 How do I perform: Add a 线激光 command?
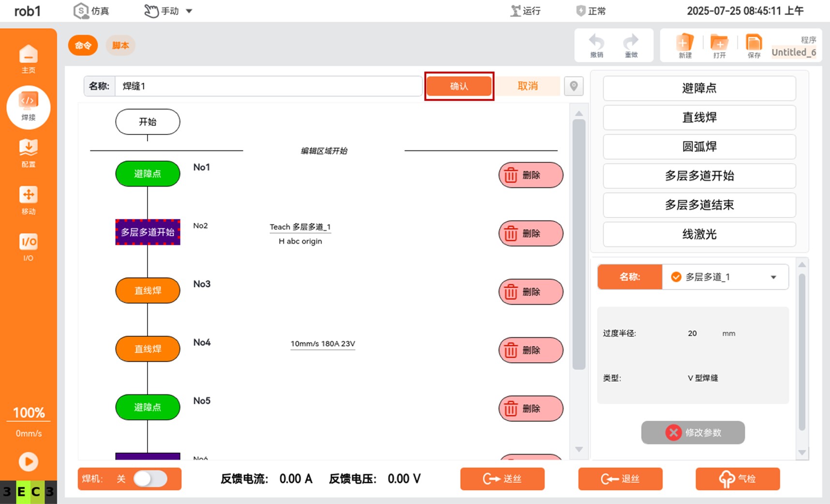[x=699, y=234]
